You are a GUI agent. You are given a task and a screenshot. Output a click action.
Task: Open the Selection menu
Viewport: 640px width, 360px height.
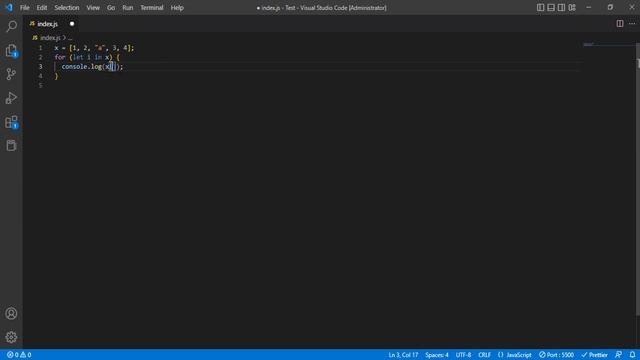(x=67, y=7)
